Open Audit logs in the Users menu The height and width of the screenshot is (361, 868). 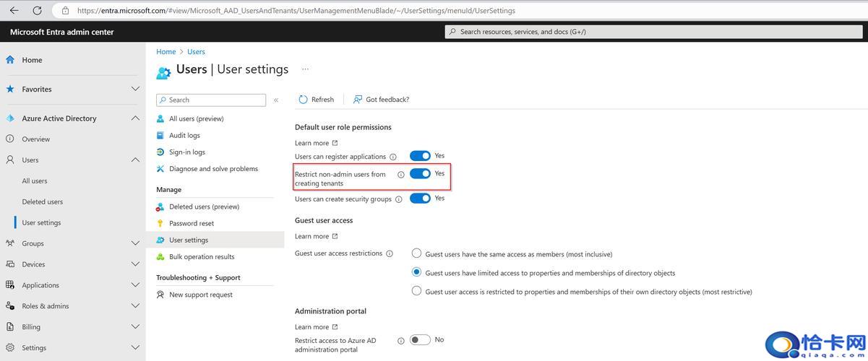point(184,135)
